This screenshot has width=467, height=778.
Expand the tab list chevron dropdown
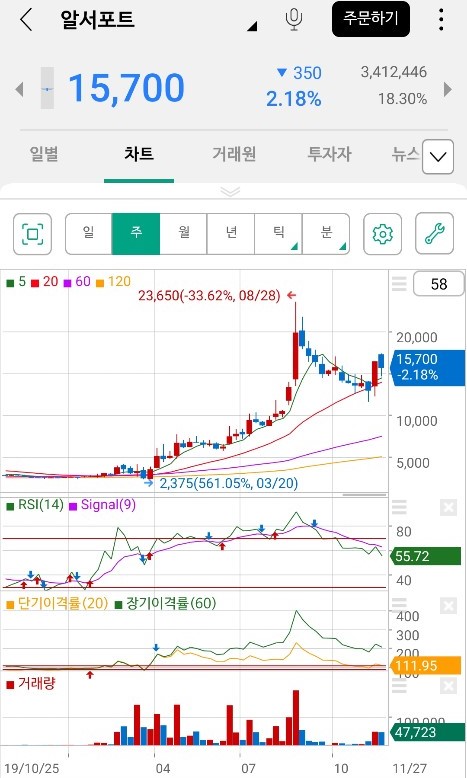(438, 157)
